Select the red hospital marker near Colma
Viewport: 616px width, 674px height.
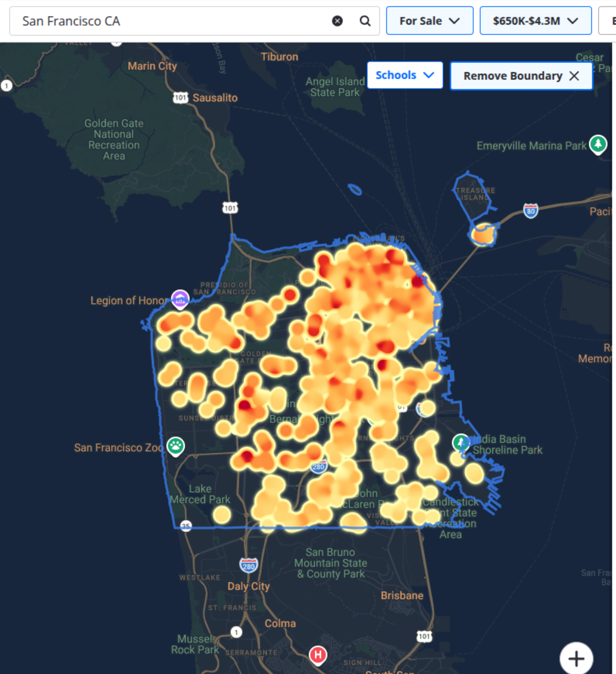pyautogui.click(x=318, y=654)
